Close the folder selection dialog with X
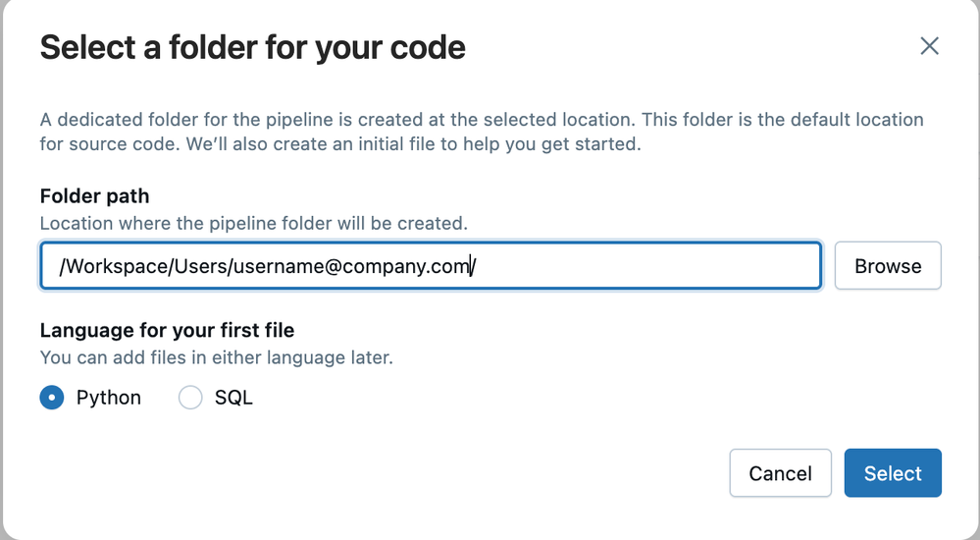 coord(929,46)
